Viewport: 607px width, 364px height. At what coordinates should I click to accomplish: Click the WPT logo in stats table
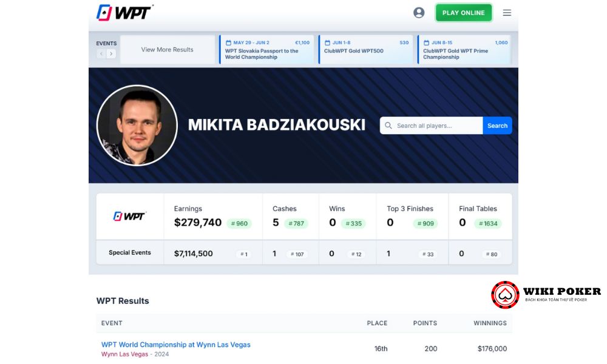click(130, 216)
